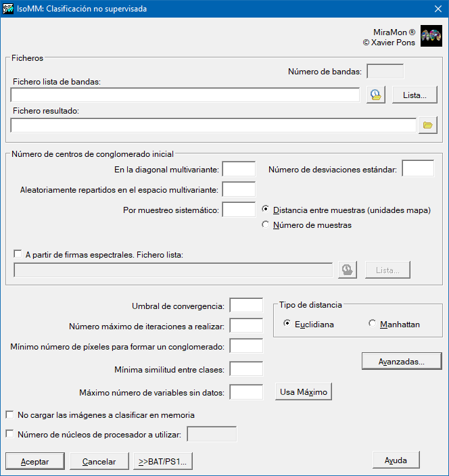This screenshot has width=449, height=476.
Task: Click the Lista... button for band file
Action: (415, 95)
